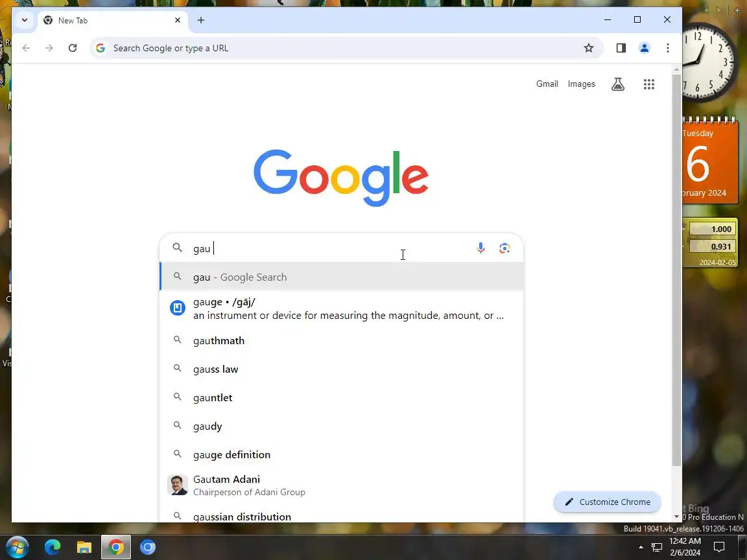Viewport: 747px width, 560px height.
Task: Open a new tab with plus button
Action: [x=200, y=20]
